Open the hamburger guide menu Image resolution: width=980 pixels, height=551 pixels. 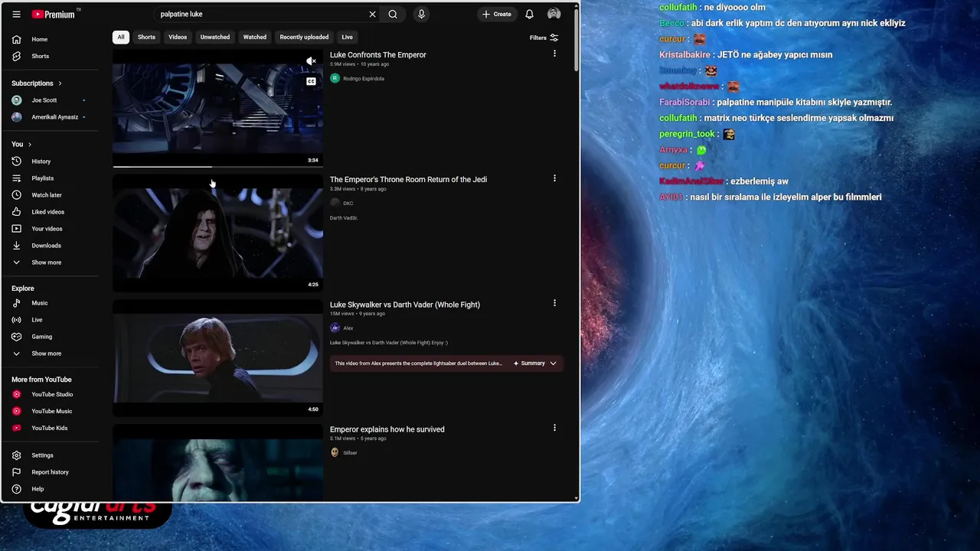tap(16, 14)
